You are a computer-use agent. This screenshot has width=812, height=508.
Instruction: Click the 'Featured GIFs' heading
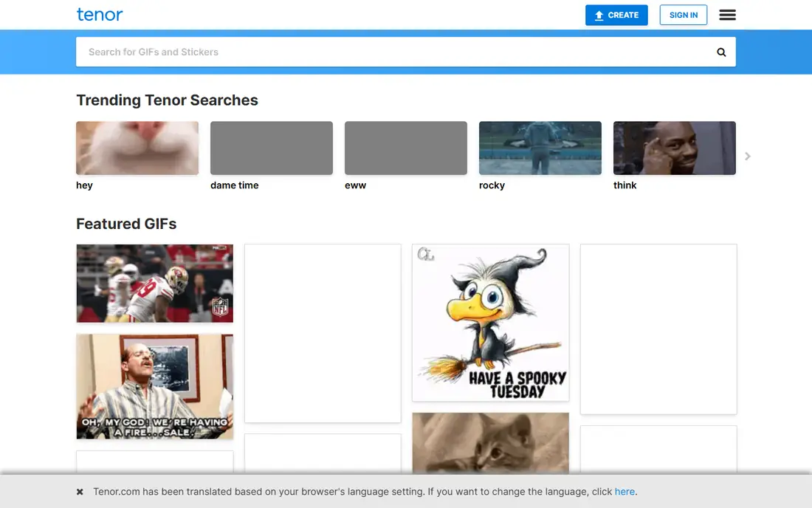[x=126, y=224]
